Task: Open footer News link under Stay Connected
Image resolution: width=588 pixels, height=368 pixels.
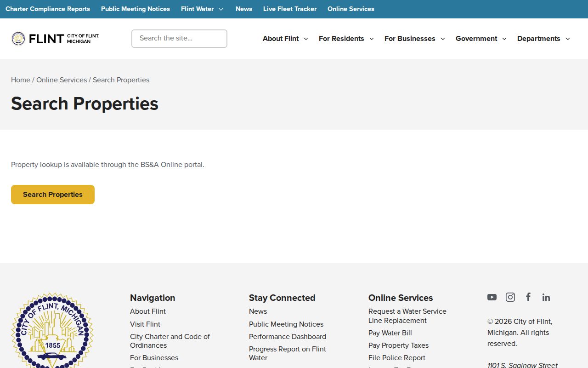Action: point(258,311)
